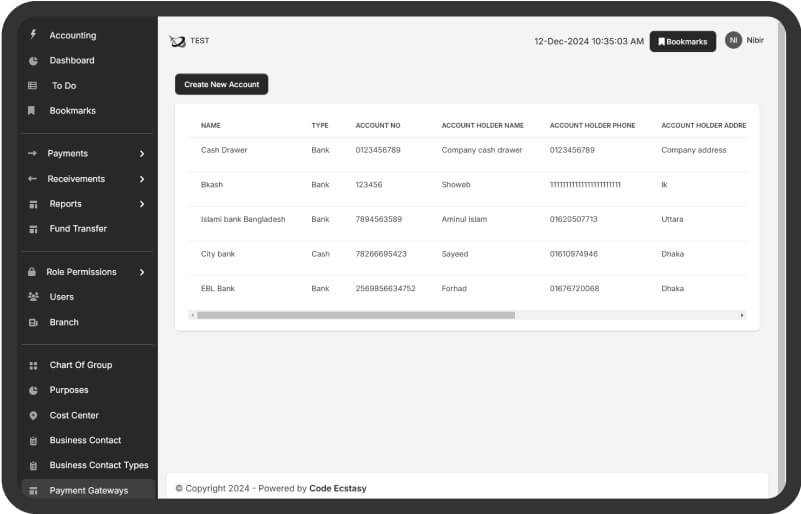Click the Cost Center location pin icon
This screenshot has width=801, height=514.
click(33, 416)
